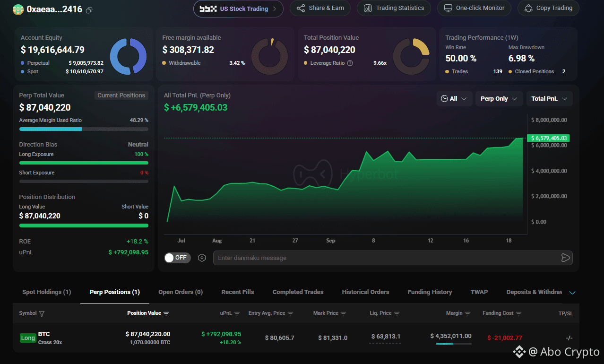Filter positions by the Symbol funnel icon
Viewport: 604px width, 364px height.
[42, 313]
